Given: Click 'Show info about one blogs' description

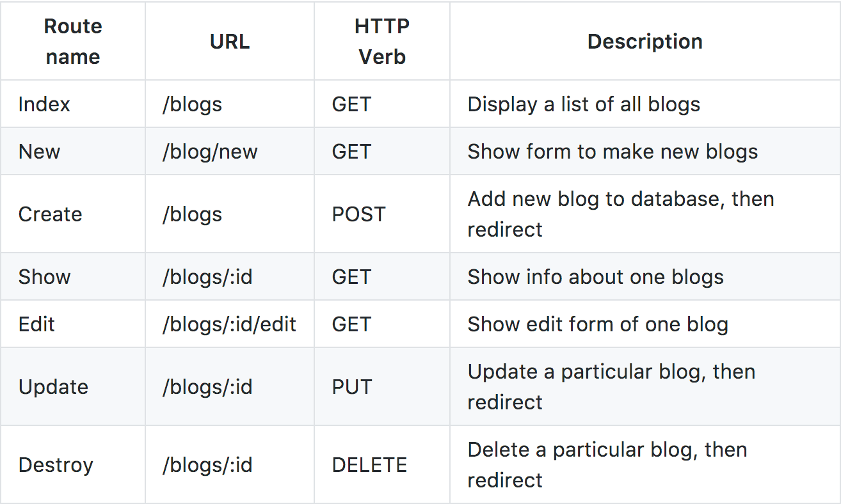Looking at the screenshot, I should point(595,277).
